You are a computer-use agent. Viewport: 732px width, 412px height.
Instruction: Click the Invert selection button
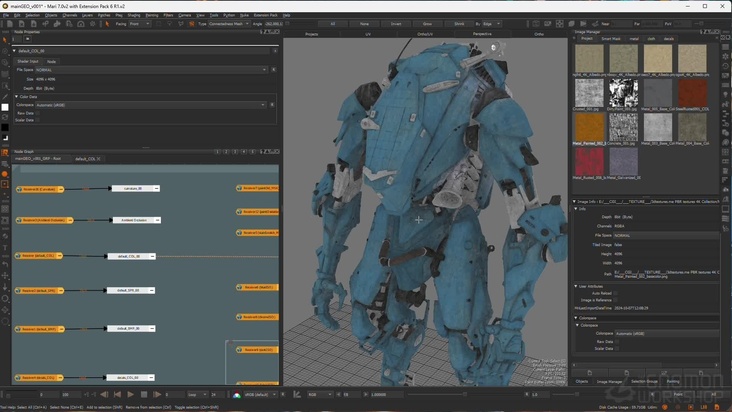(396, 24)
